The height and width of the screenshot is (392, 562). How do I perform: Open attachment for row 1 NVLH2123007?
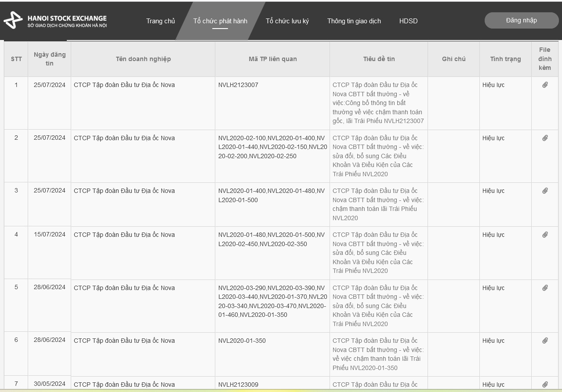click(545, 85)
